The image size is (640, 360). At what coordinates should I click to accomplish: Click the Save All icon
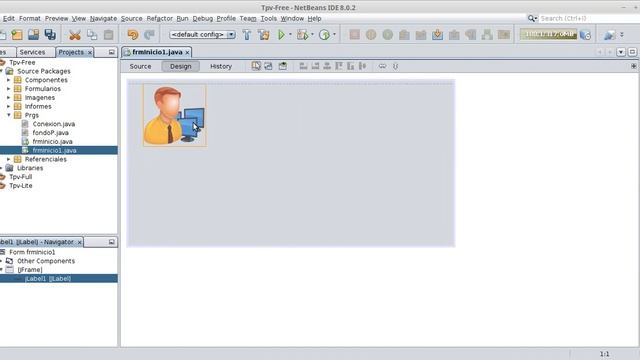point(50,35)
